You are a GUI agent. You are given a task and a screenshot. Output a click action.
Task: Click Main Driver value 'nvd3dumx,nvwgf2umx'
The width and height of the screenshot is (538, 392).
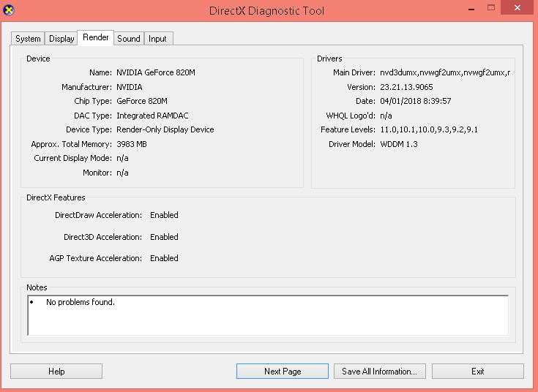tap(445, 72)
